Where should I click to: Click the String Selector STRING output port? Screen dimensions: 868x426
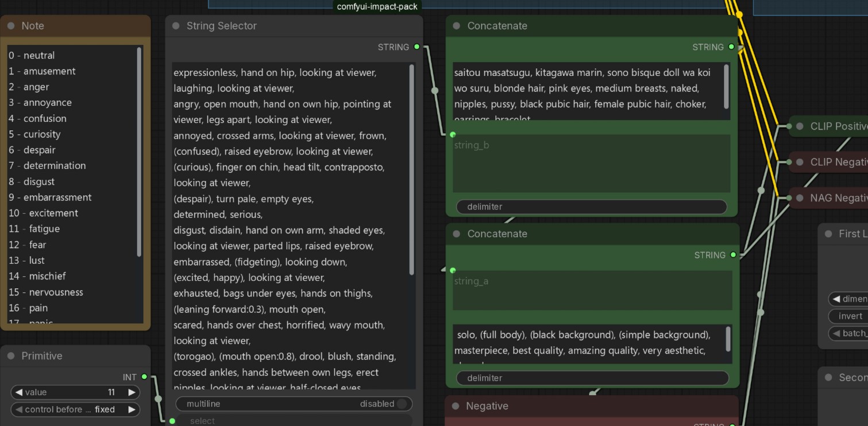click(417, 47)
